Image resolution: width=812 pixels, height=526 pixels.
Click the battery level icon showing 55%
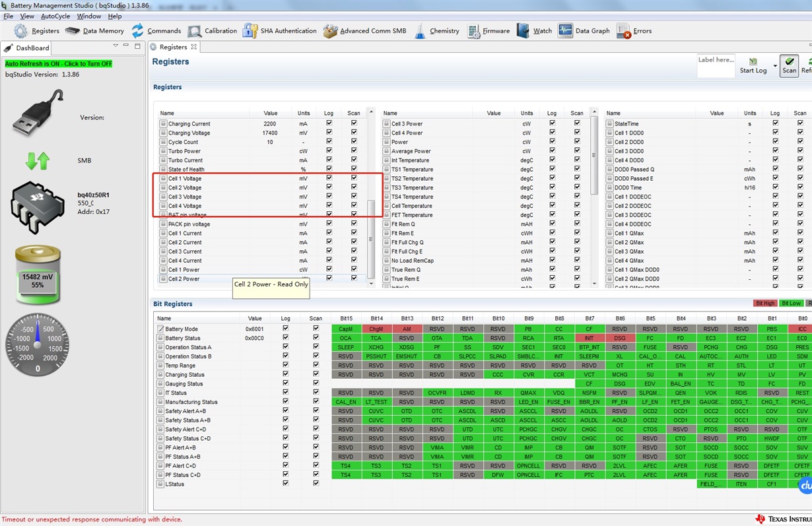[38, 275]
